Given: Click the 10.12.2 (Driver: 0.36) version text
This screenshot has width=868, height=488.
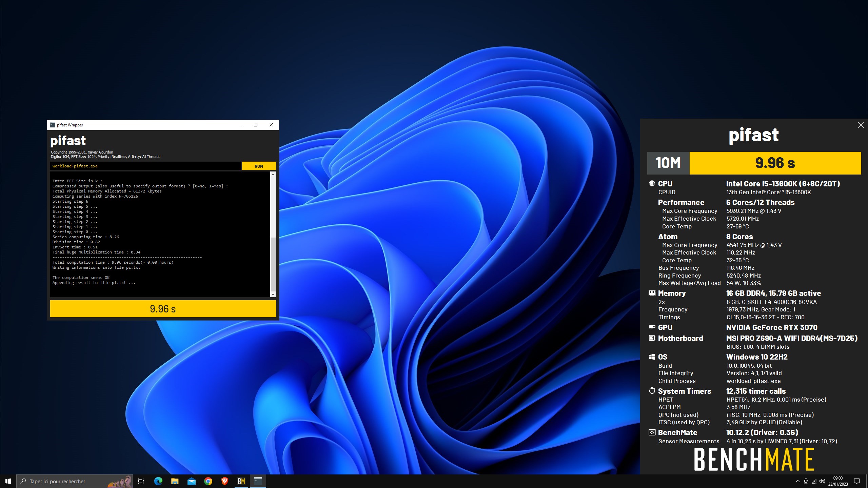Looking at the screenshot, I should click(x=762, y=432).
